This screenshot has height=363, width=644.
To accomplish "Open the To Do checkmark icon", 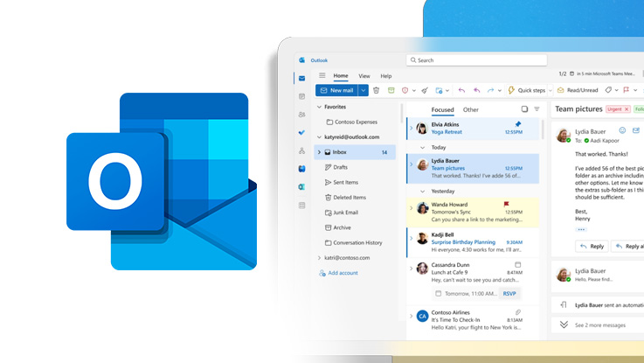I will click(x=301, y=132).
